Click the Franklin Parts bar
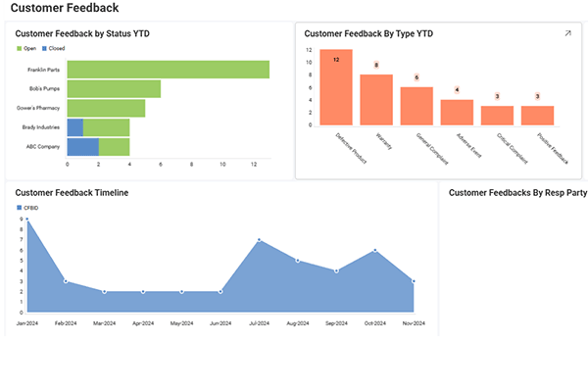The width and height of the screenshot is (588, 392). point(168,70)
